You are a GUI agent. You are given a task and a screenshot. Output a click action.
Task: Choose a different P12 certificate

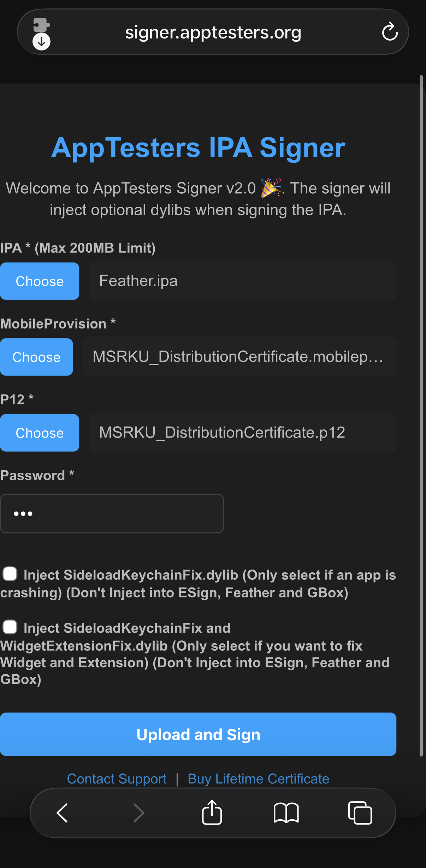point(40,433)
